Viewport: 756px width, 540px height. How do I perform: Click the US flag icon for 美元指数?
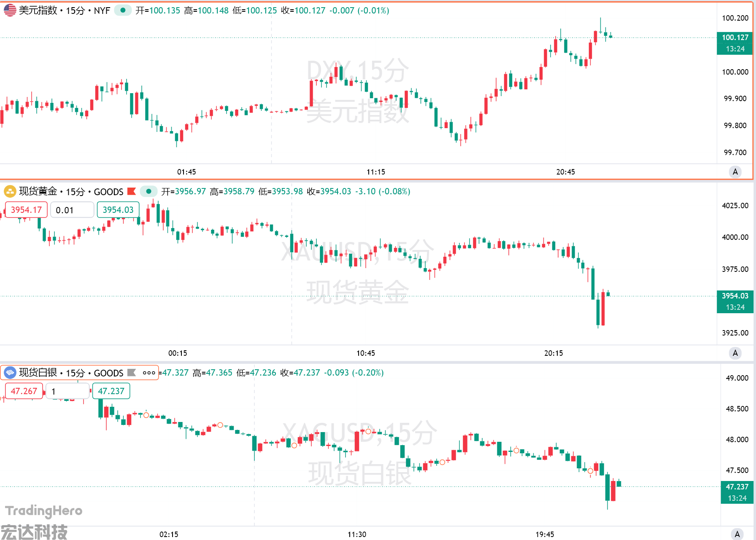(x=10, y=11)
